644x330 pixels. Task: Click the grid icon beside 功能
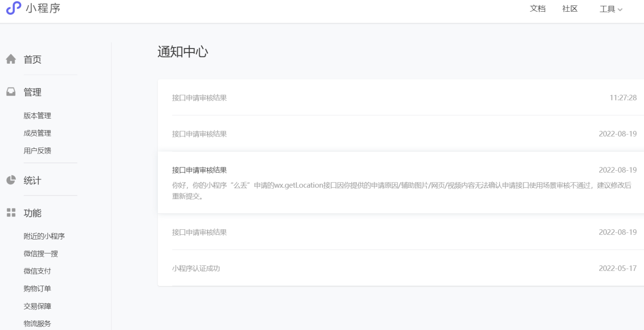click(10, 213)
